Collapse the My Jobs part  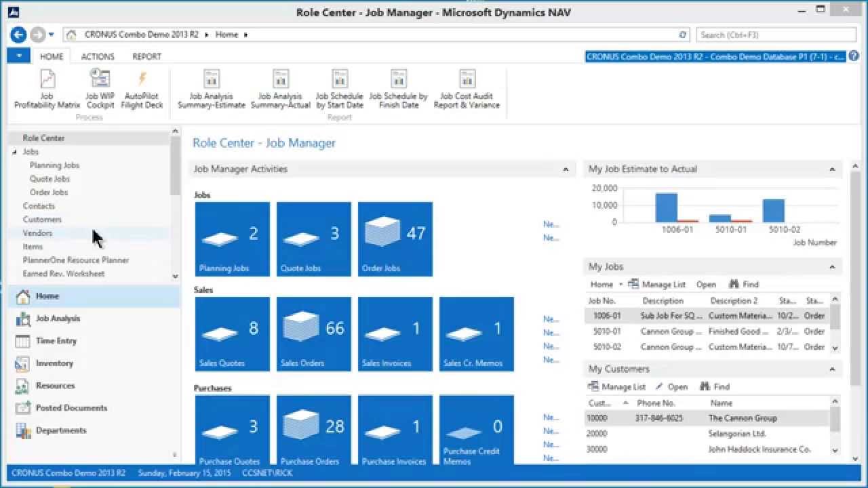coord(833,267)
